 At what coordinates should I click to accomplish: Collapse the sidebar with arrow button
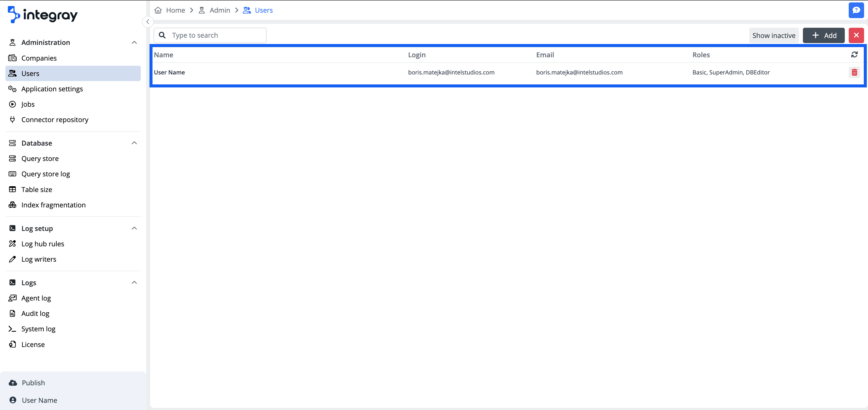click(x=148, y=22)
